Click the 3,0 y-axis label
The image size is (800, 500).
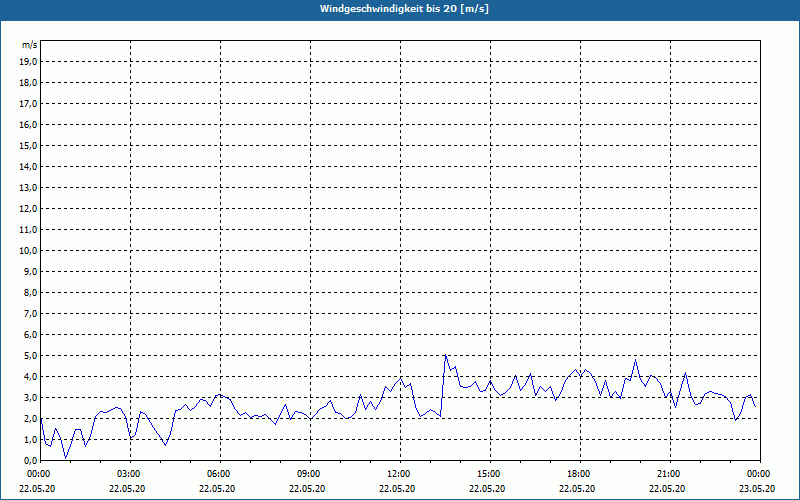[x=31, y=397]
